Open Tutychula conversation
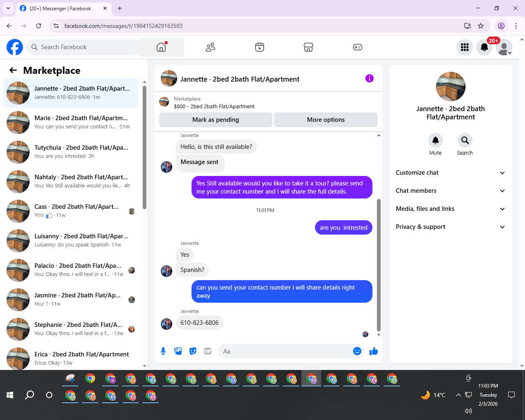 tap(71, 152)
